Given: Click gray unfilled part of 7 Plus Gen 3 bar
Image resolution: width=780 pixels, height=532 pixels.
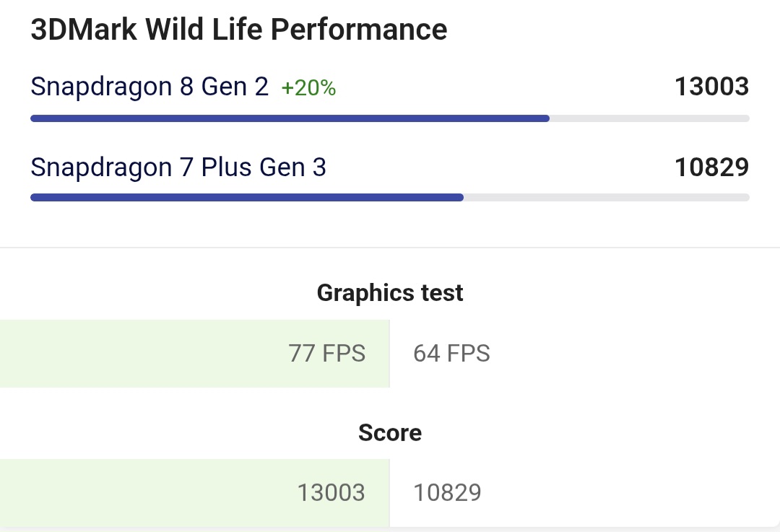Looking at the screenshot, I should pos(607,197).
